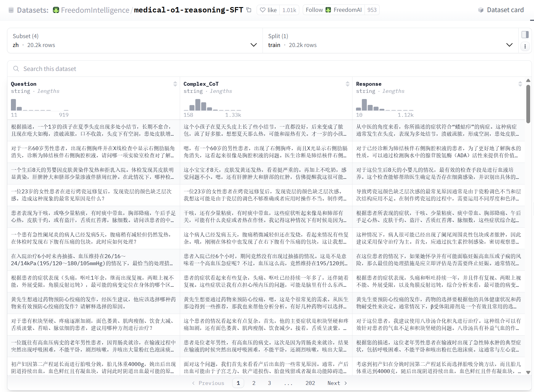Click the Next page link
534x392 pixels.
tap(337, 383)
